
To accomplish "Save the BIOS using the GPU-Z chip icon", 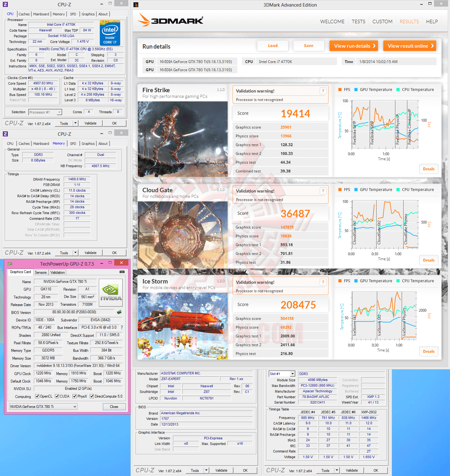I will pyautogui.click(x=119, y=312).
